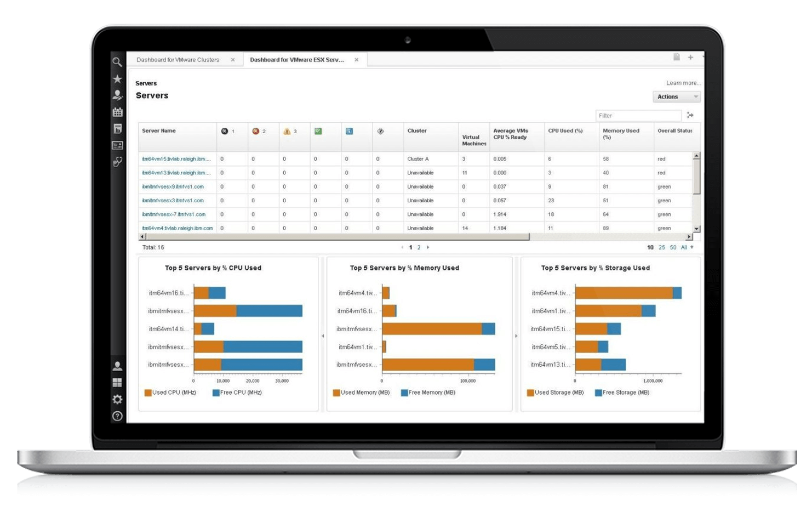Open the stethoscope health icon in the sidebar

pyautogui.click(x=117, y=162)
